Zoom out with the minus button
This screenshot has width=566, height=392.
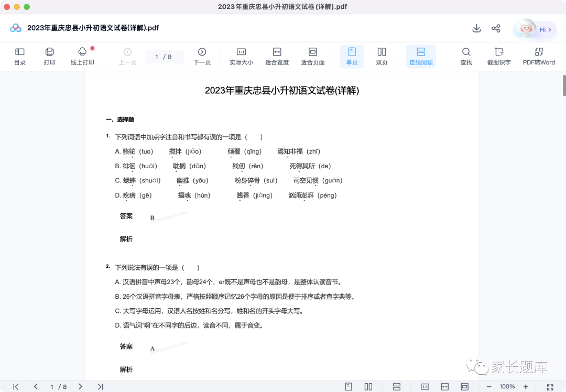point(489,387)
